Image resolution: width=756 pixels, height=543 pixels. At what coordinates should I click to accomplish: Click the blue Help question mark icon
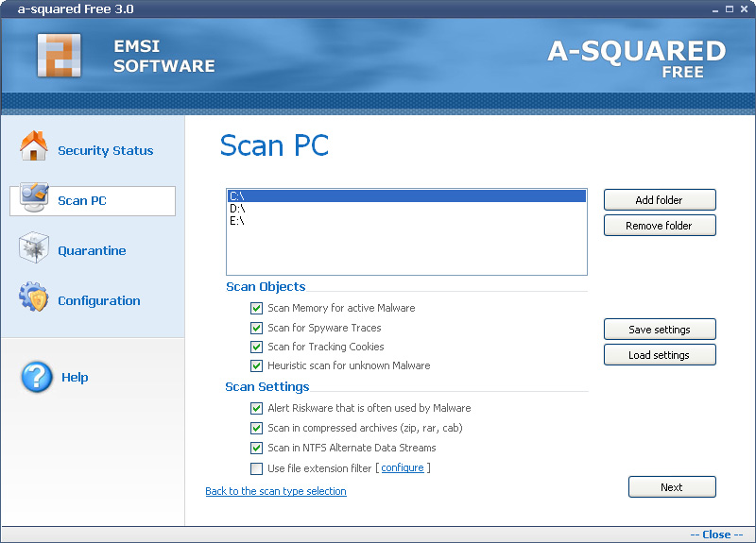[37, 377]
